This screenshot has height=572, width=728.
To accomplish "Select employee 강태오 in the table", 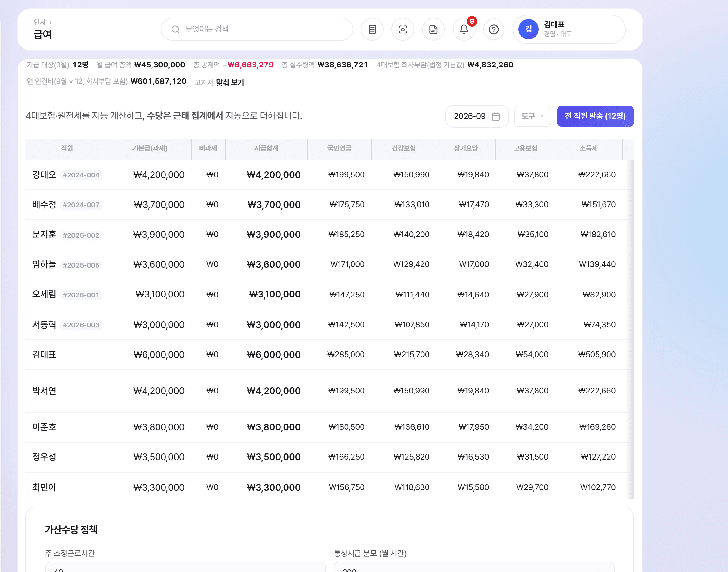I will coord(44,174).
